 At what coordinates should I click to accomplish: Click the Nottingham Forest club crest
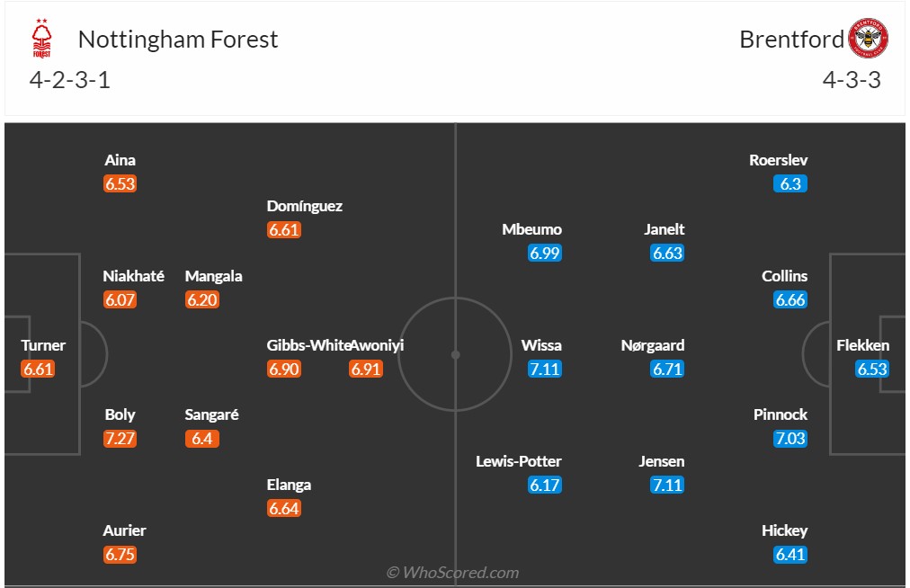coord(42,39)
